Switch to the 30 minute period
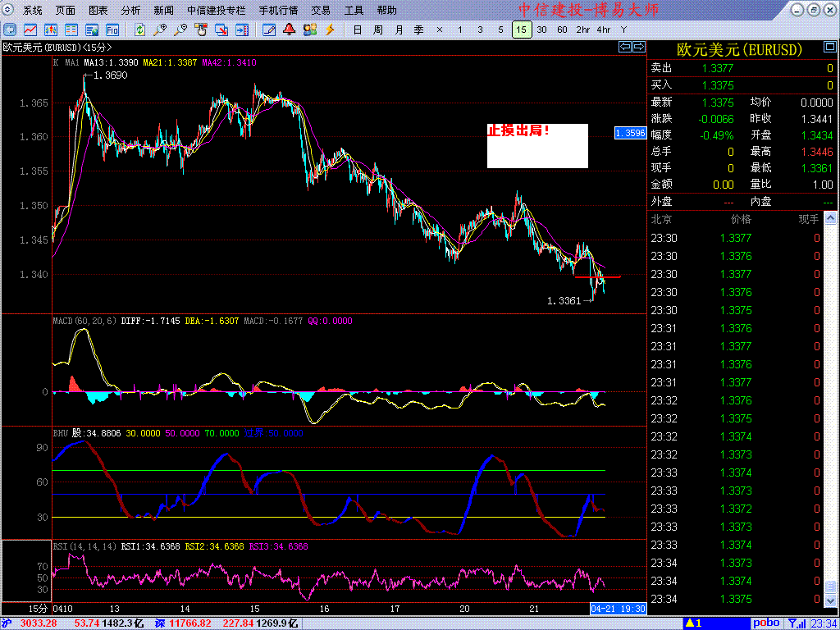Screen dimensions: 840x630 [542, 30]
